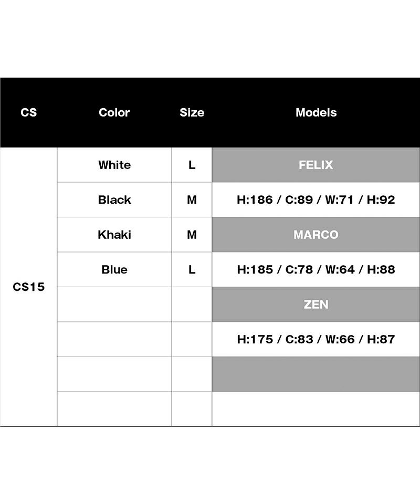Click size L in the White row
The height and width of the screenshot is (504, 420).
click(x=192, y=165)
